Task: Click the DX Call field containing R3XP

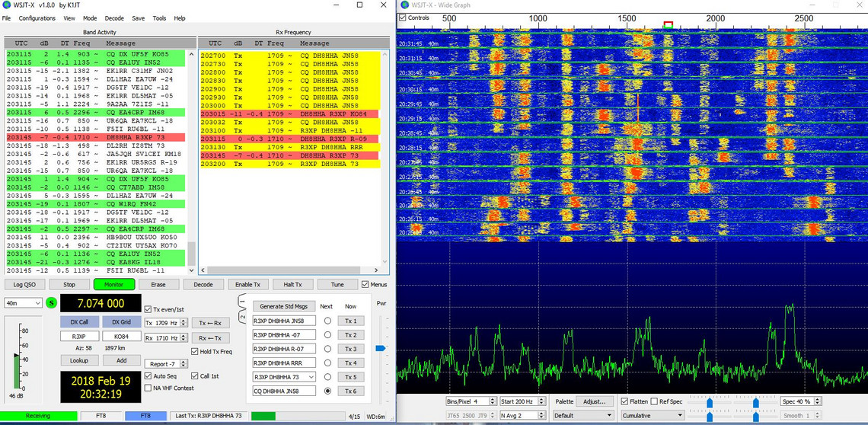Action: click(80, 337)
